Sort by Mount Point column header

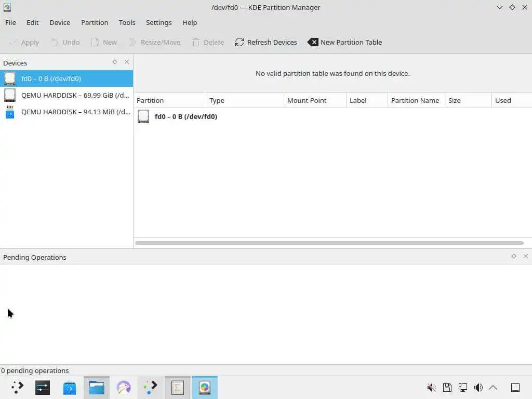(x=315, y=100)
